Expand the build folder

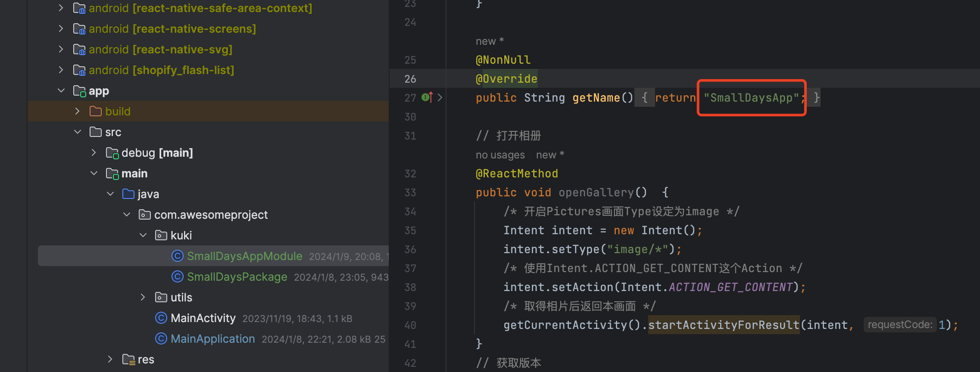click(78, 111)
